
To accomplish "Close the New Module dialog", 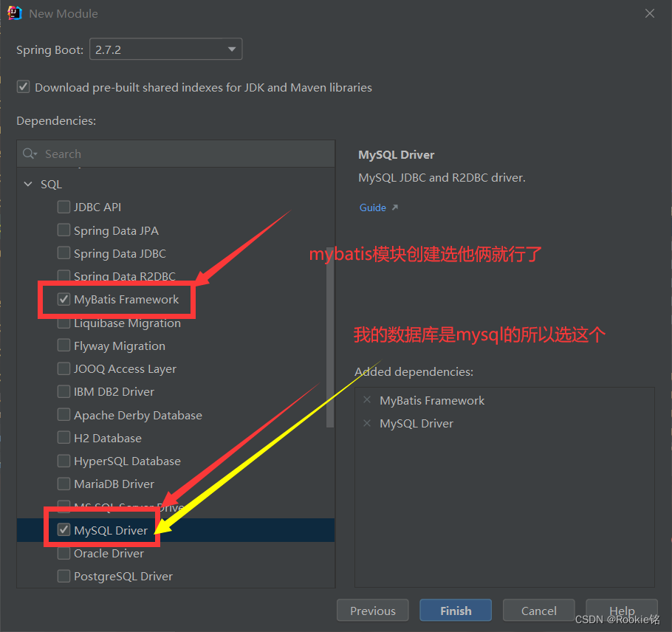I will (650, 14).
